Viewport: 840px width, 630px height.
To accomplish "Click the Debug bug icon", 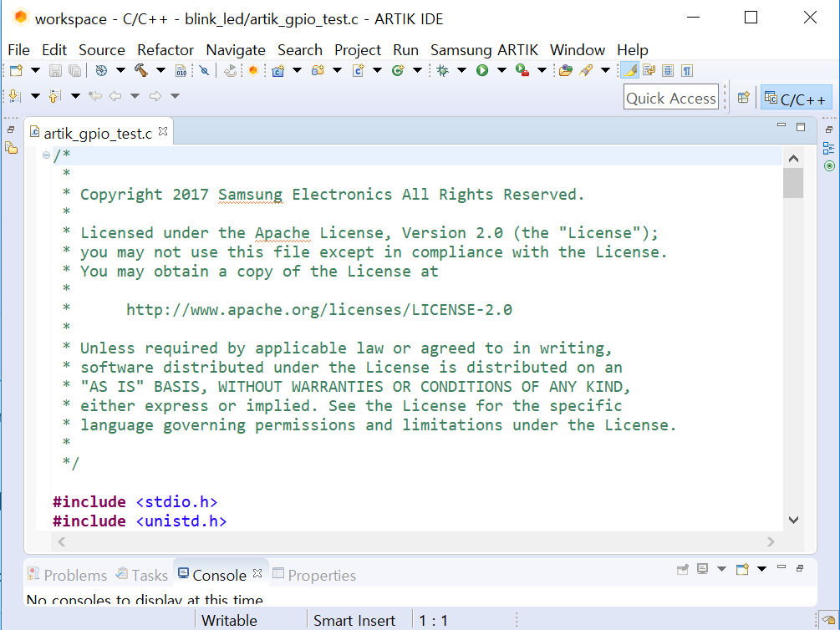I will pos(442,70).
